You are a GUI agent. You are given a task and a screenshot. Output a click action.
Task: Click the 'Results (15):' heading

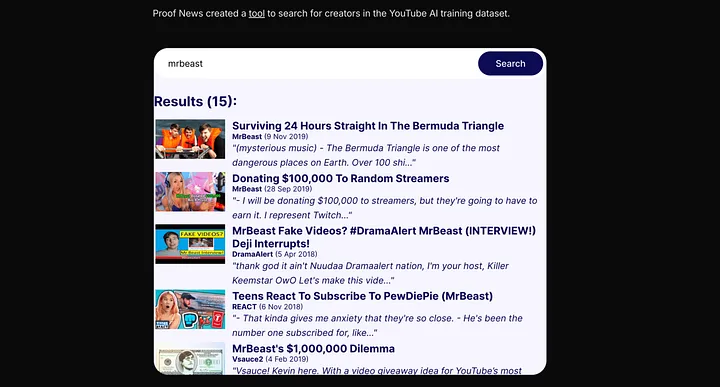click(196, 101)
